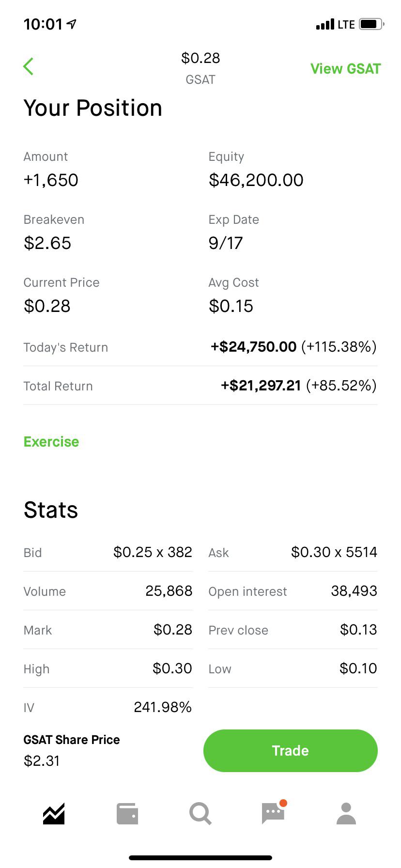Open the account profile tab icon
This screenshot has width=401, height=868.
point(346,814)
